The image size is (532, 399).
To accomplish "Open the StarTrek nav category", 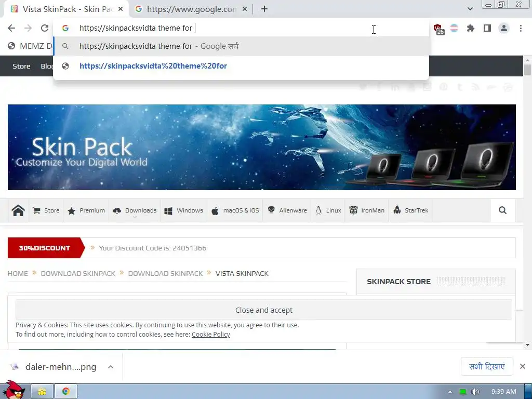I will (x=410, y=211).
